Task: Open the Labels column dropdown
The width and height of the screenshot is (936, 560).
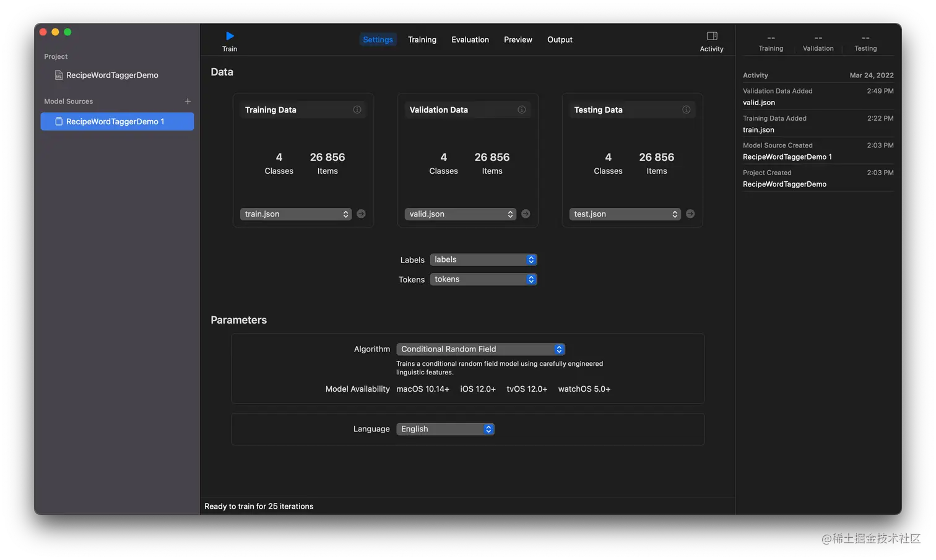Action: 483,260
